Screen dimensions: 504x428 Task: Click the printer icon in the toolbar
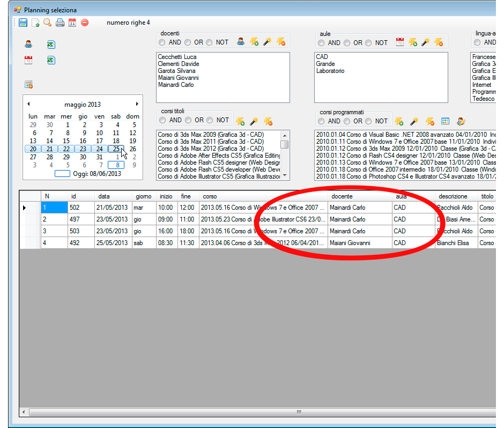pyautogui.click(x=60, y=23)
